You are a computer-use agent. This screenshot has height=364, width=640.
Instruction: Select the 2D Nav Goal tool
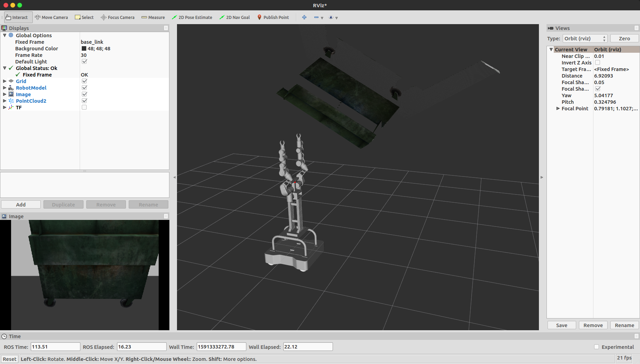coord(235,17)
